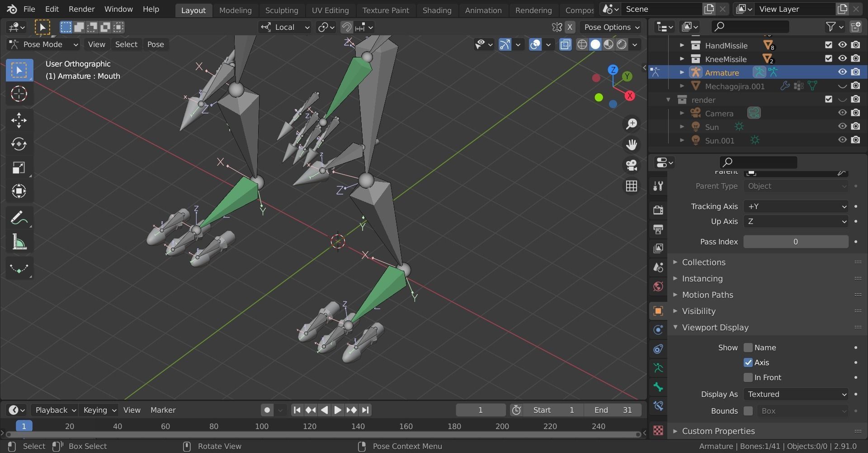Open the Render menu
The width and height of the screenshot is (868, 453).
(x=81, y=9)
